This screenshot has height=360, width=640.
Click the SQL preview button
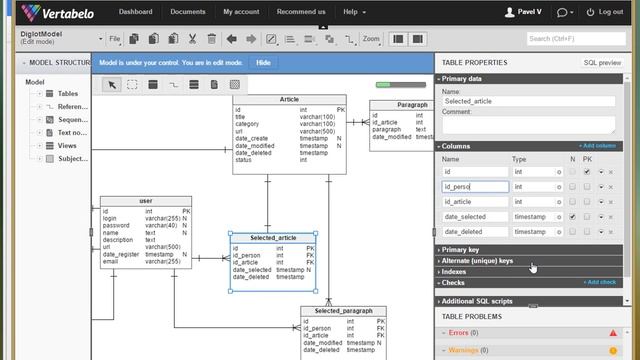pos(602,63)
